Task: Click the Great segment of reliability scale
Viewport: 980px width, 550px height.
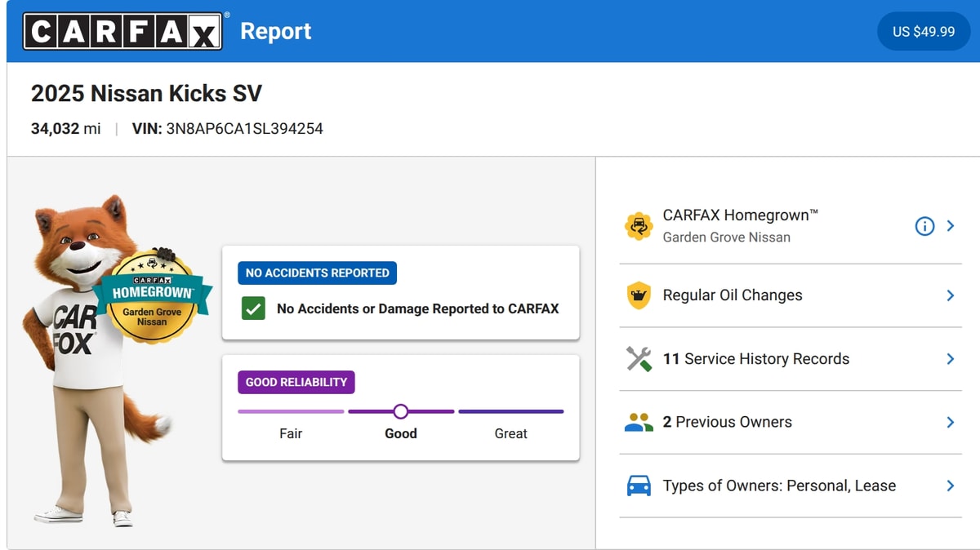Action: point(510,411)
